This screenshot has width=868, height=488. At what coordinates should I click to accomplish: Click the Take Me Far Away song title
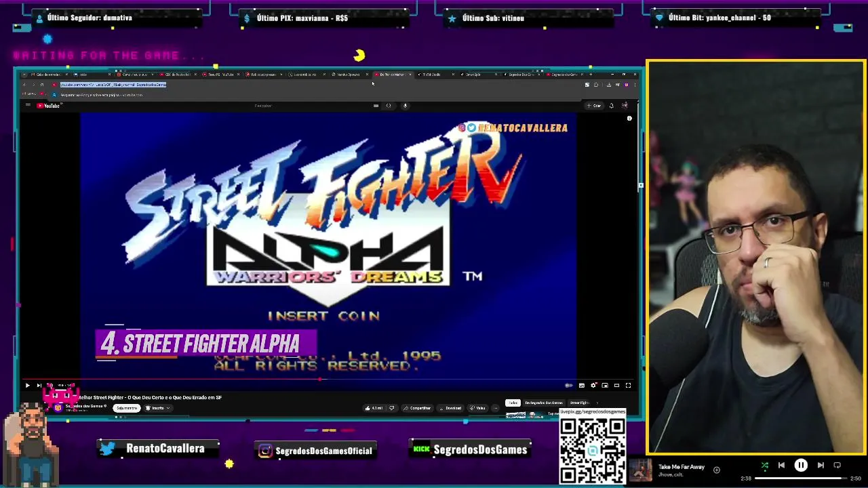pyautogui.click(x=682, y=467)
